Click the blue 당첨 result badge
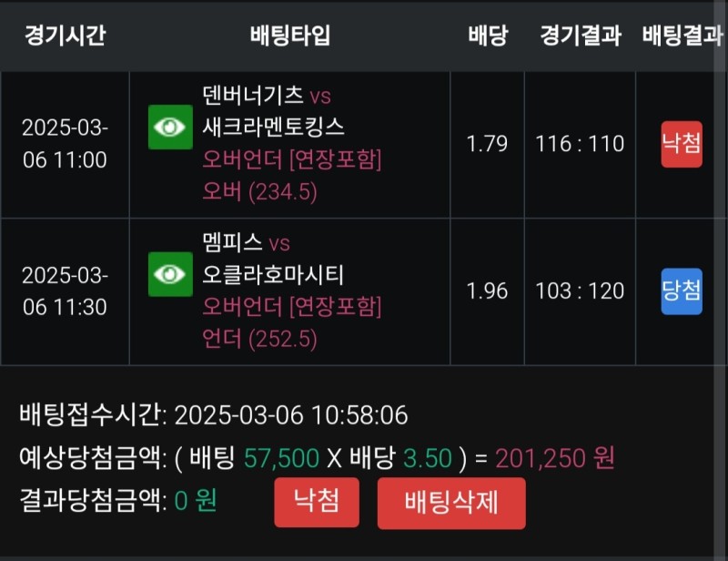Image resolution: width=728 pixels, height=561 pixels. (x=681, y=291)
